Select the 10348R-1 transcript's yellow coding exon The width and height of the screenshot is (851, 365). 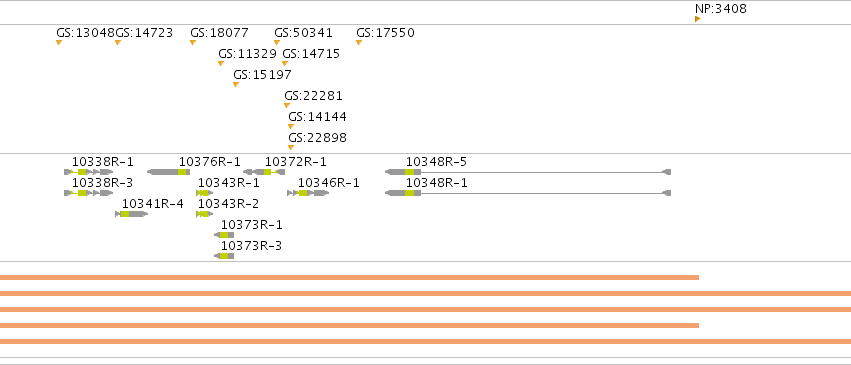click(409, 193)
